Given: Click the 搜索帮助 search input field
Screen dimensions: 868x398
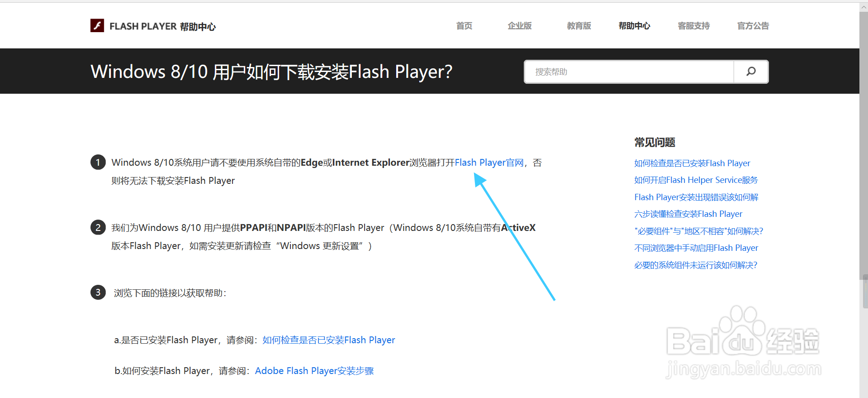Looking at the screenshot, I should coord(629,72).
